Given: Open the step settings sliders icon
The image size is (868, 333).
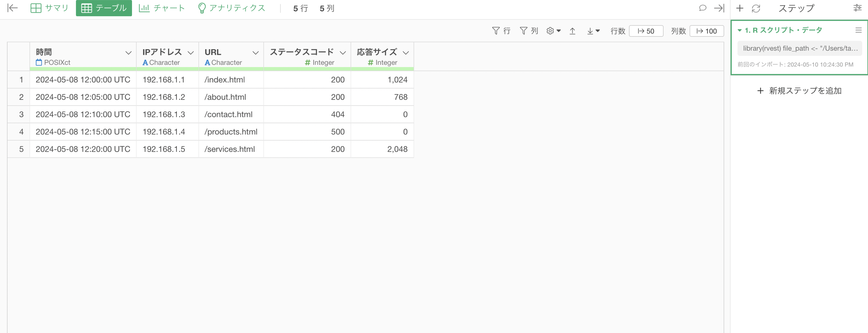Looking at the screenshot, I should (x=857, y=8).
